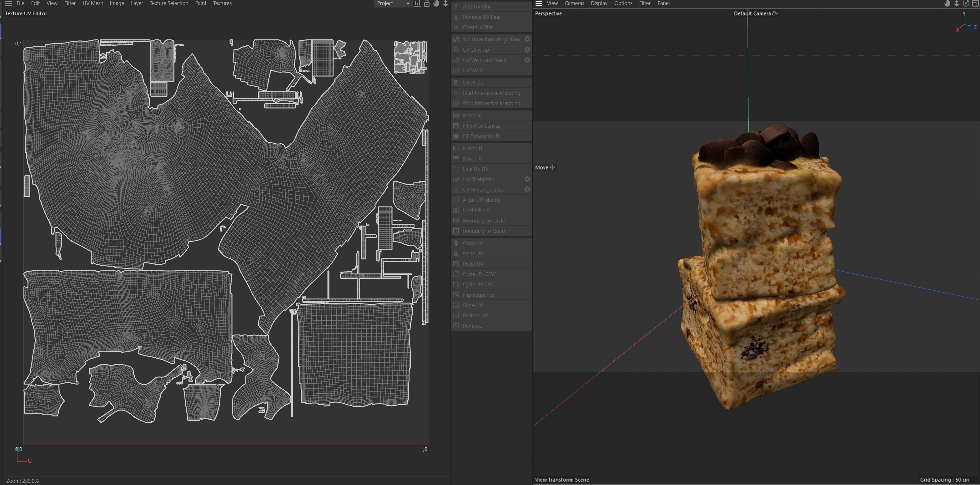Image resolution: width=980 pixels, height=485 pixels.
Task: Click the viewport layout toggle icon
Action: (x=975, y=3)
